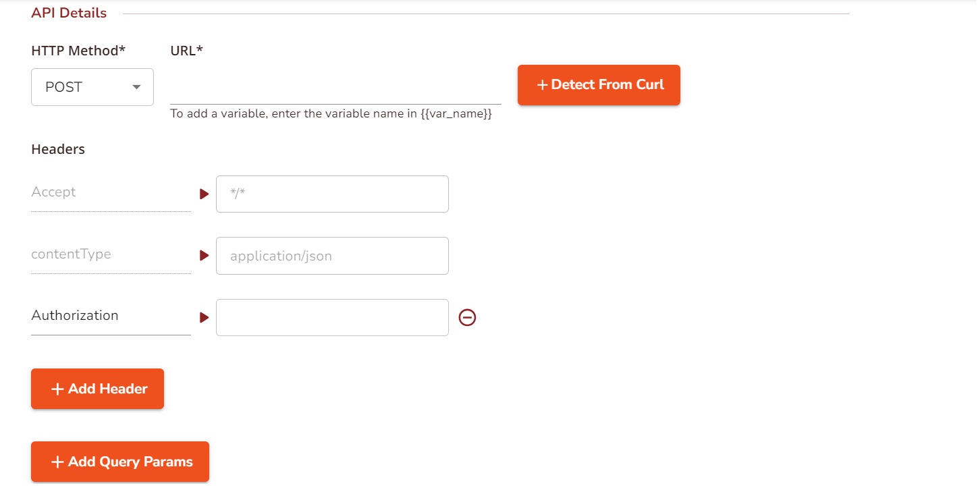The width and height of the screenshot is (980, 492).
Task: Remove the Authorization header row
Action: (x=467, y=317)
